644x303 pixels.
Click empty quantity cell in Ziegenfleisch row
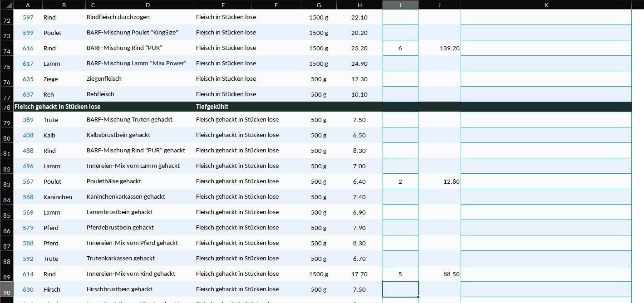point(400,79)
